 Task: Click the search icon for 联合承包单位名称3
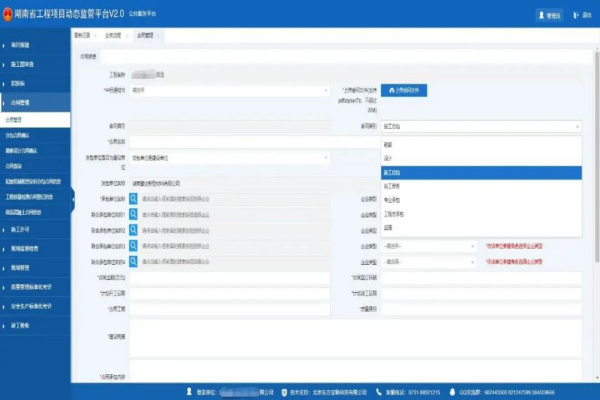[133, 246]
